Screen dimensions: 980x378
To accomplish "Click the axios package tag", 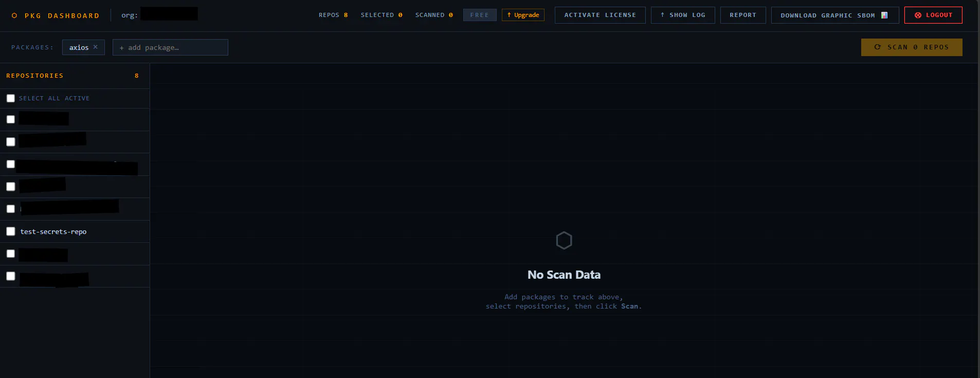I will pos(83,47).
